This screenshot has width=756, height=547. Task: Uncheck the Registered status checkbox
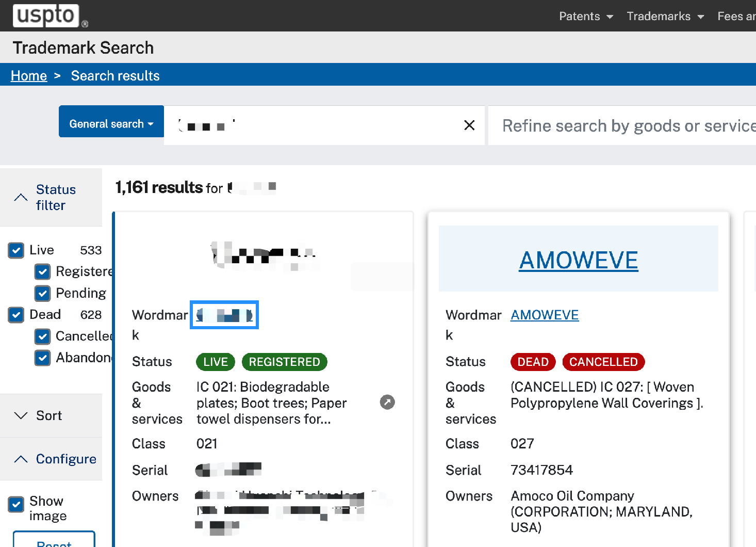coord(42,271)
